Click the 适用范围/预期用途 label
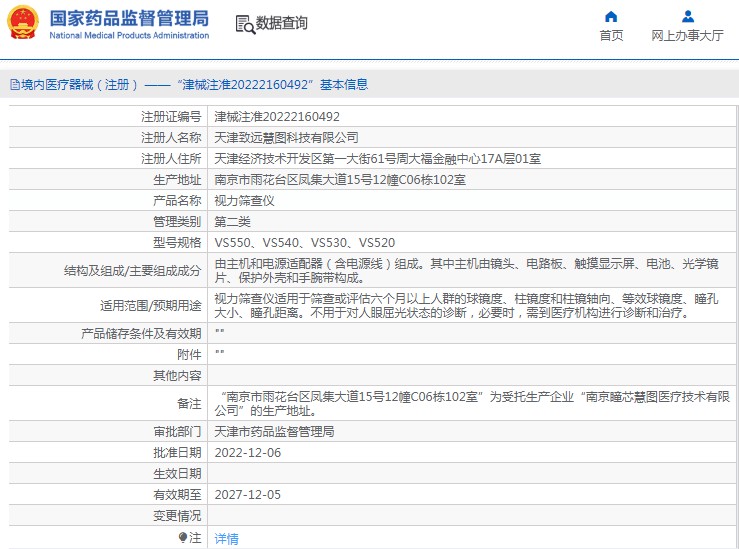Screen dimensions: 739x549 tap(151, 306)
